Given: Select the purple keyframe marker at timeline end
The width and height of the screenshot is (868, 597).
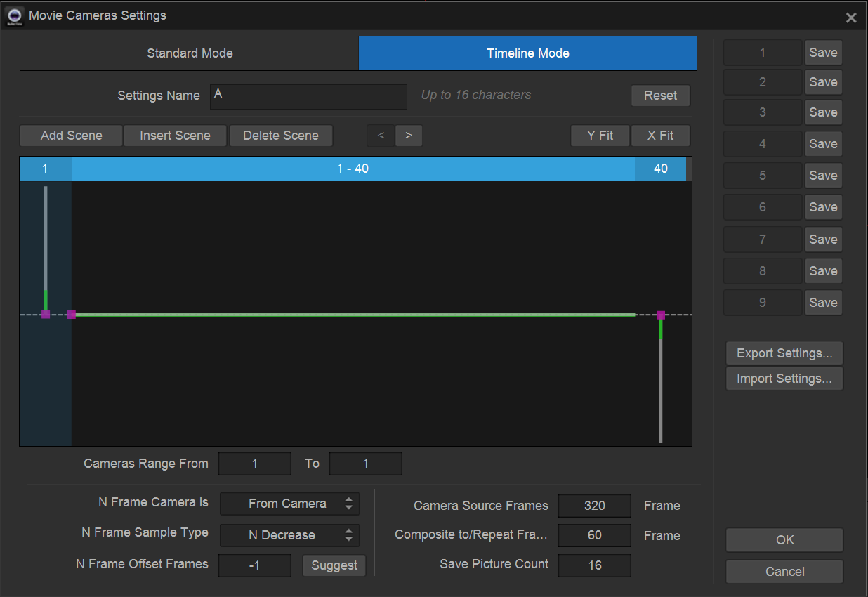Looking at the screenshot, I should pos(660,315).
